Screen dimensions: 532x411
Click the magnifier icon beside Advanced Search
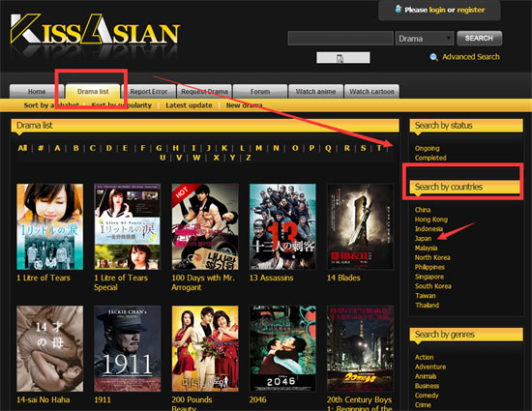tap(433, 57)
